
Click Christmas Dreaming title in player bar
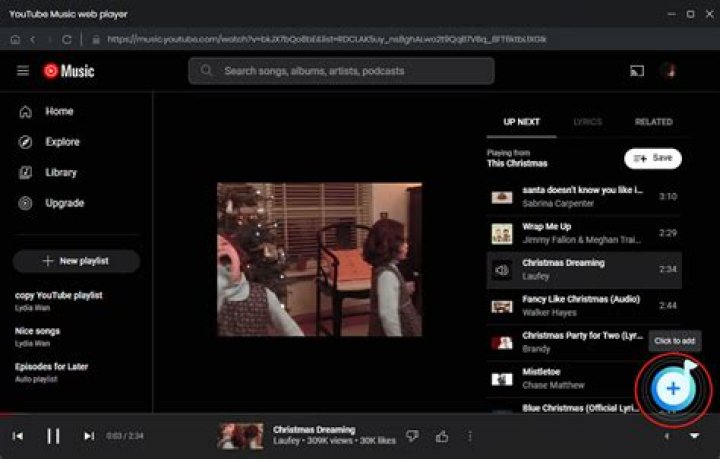point(314,430)
